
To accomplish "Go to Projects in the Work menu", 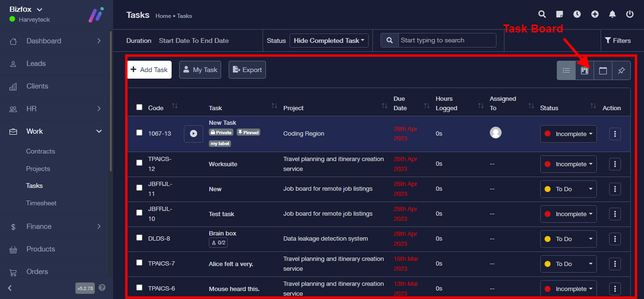I will [x=38, y=169].
